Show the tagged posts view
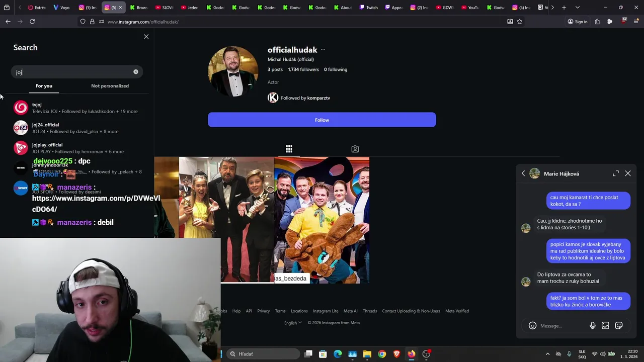The image size is (644, 362). point(355,149)
